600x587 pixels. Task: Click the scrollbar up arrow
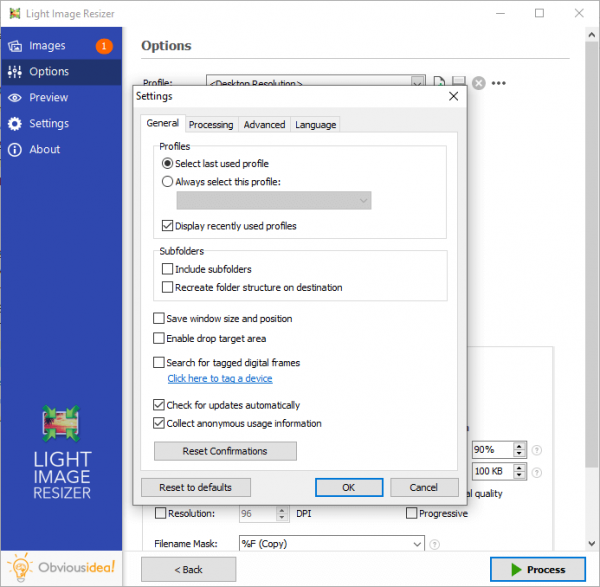point(591,35)
